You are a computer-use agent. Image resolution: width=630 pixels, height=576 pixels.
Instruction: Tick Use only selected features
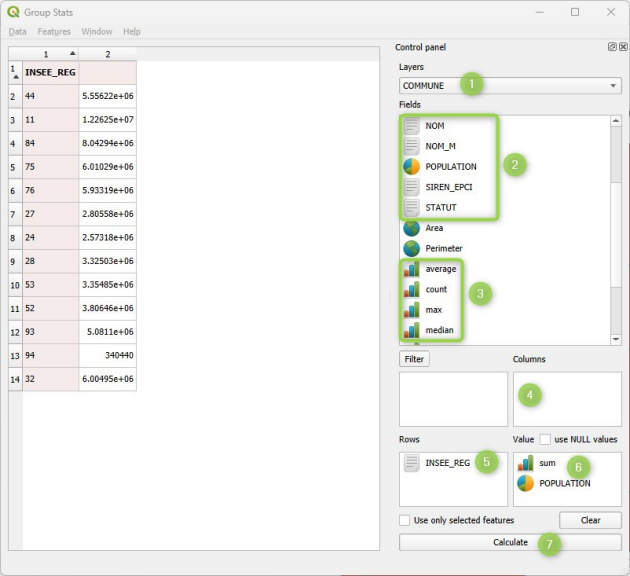coord(404,520)
